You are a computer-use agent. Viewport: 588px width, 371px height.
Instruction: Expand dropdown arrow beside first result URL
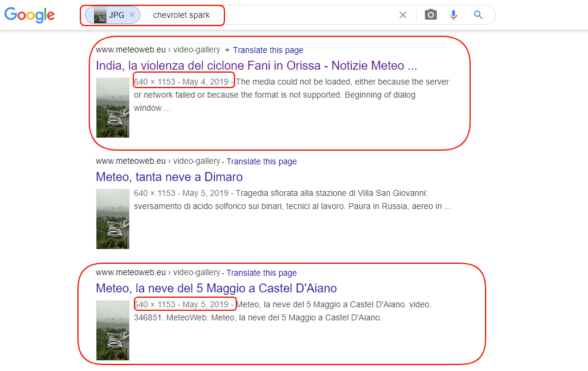[227, 50]
